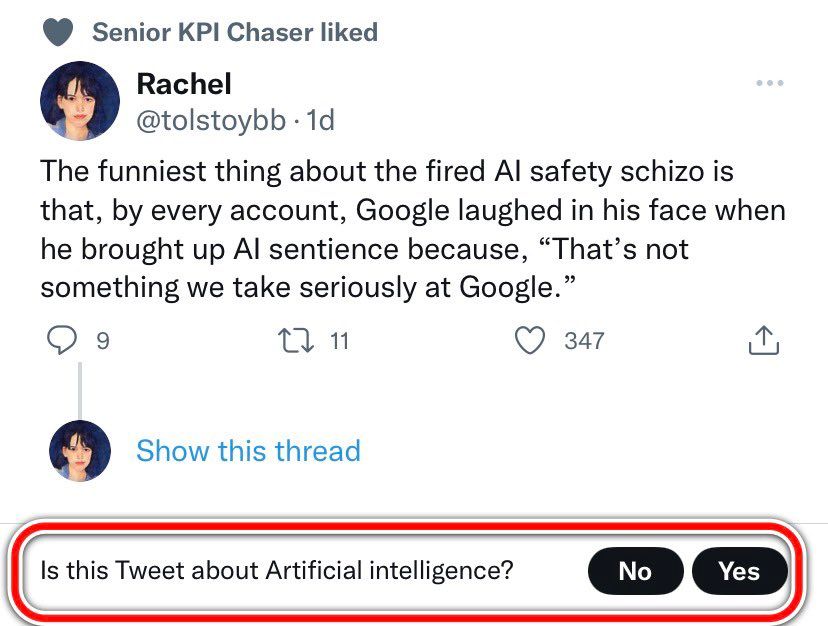This screenshot has width=828, height=626.
Task: Click Rachel's large profile avatar
Action: coord(80,101)
